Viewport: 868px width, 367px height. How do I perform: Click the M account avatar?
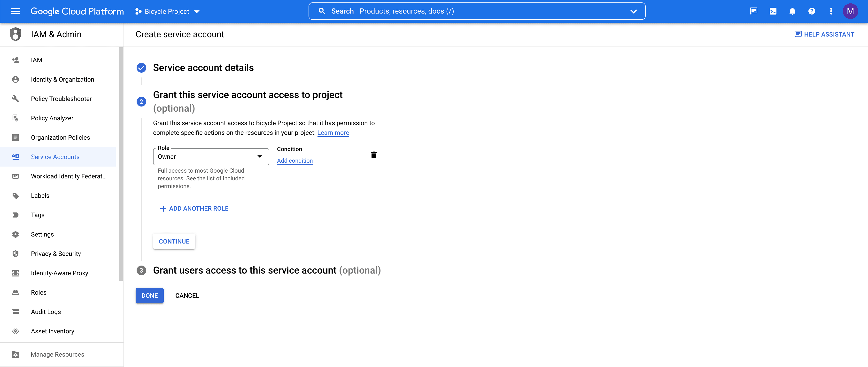coord(850,11)
